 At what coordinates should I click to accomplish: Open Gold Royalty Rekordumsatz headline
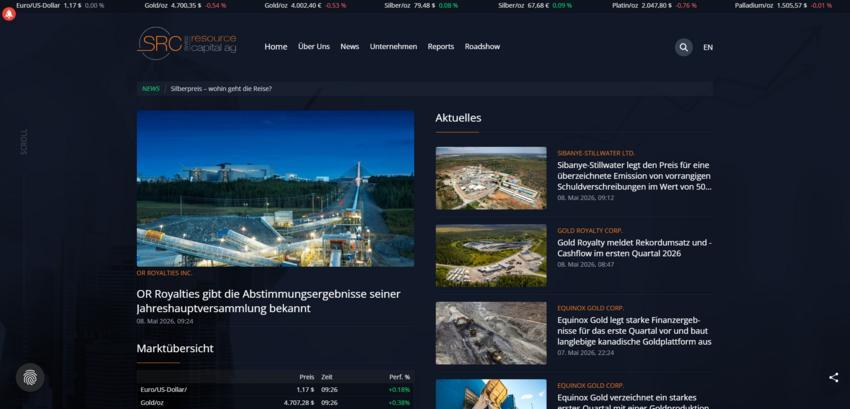coord(634,248)
